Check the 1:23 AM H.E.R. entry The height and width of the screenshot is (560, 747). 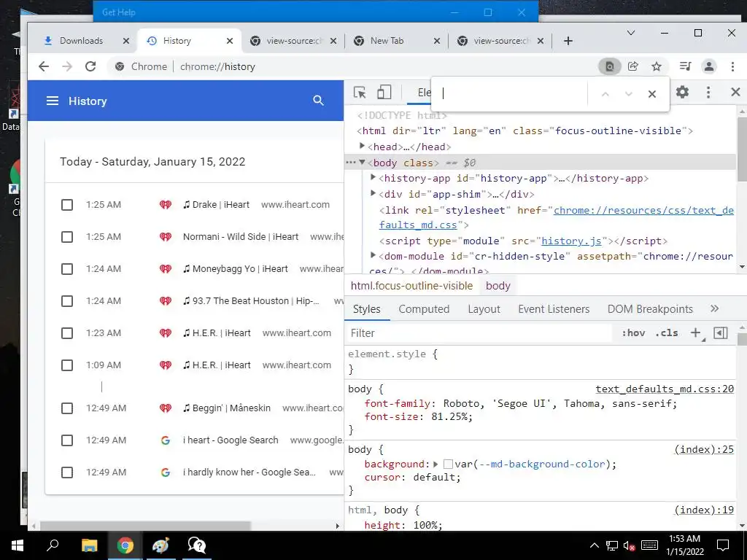coord(67,332)
